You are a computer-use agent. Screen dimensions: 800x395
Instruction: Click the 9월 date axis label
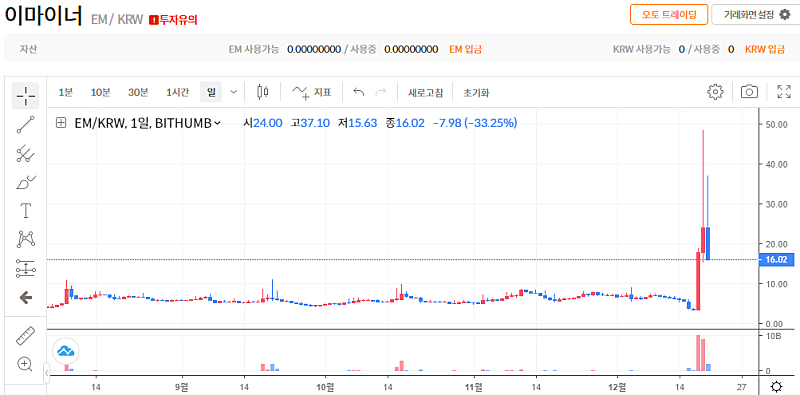[182, 386]
